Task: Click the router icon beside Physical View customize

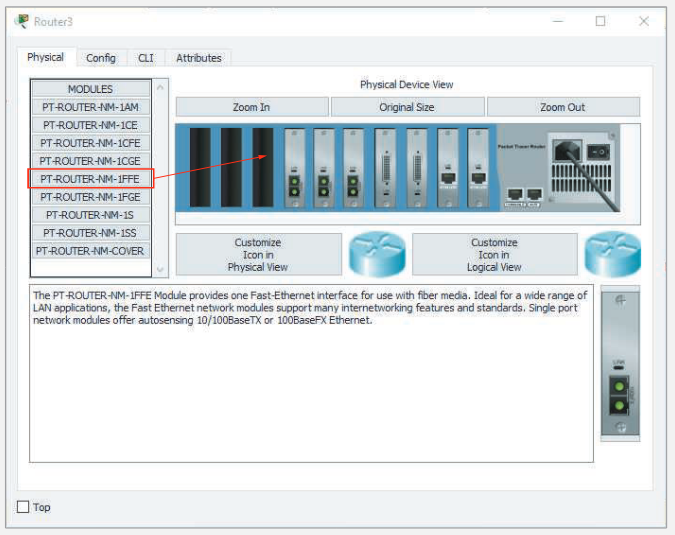Action: click(x=376, y=255)
